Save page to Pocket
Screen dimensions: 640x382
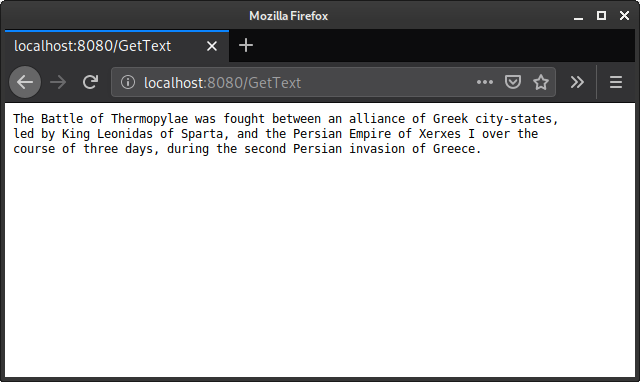513,82
